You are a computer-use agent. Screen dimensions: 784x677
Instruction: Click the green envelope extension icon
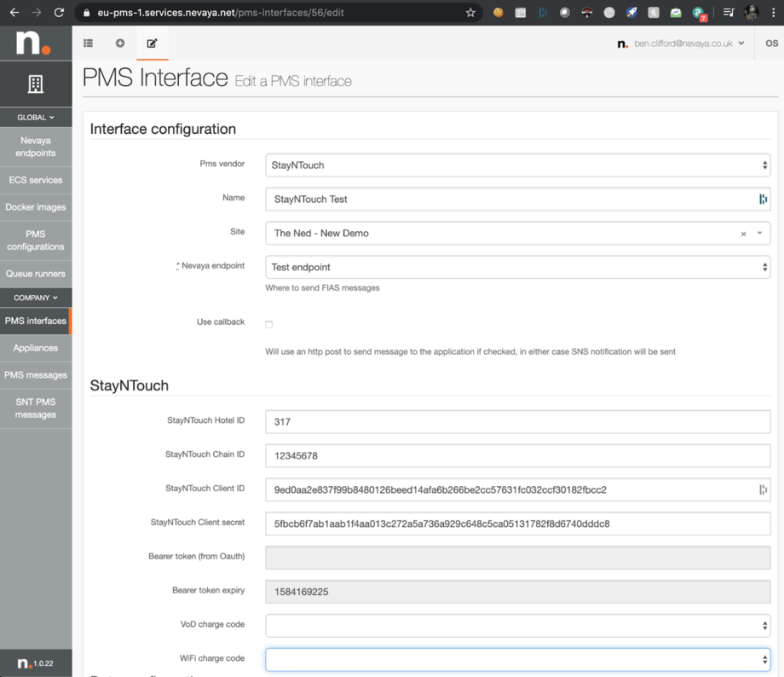click(x=676, y=13)
